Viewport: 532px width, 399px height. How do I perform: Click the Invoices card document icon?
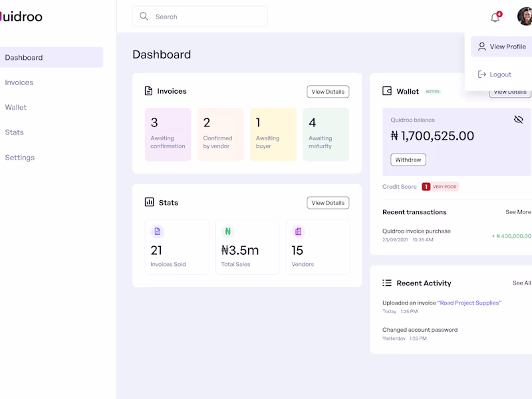pos(149,91)
